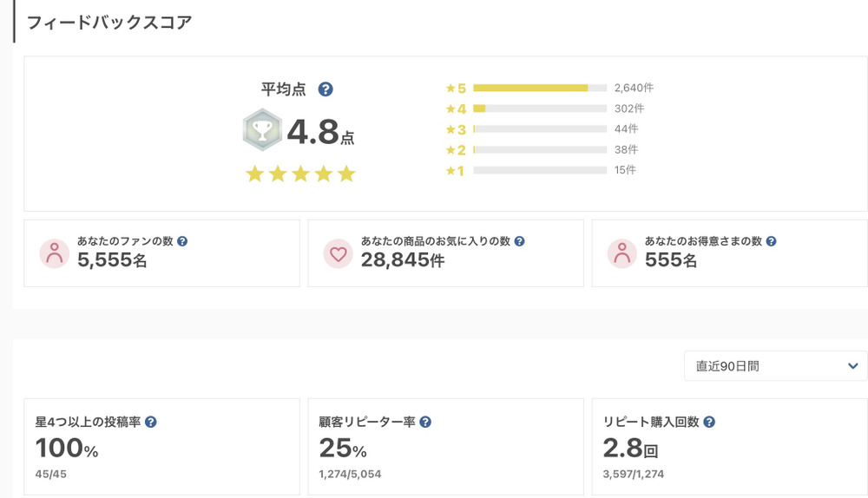Click the heart favorites icon
Viewport: 868px width, 498px height.
click(x=338, y=252)
